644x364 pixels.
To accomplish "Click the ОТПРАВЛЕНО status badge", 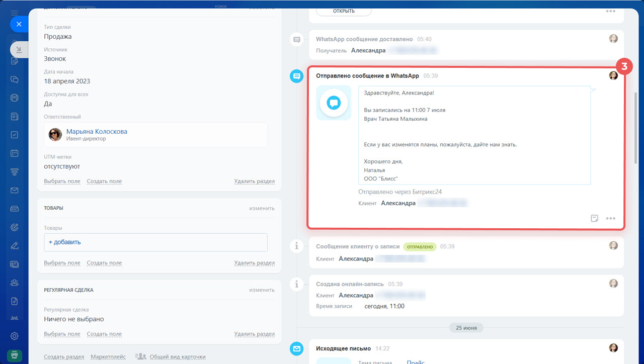I will pyautogui.click(x=419, y=247).
